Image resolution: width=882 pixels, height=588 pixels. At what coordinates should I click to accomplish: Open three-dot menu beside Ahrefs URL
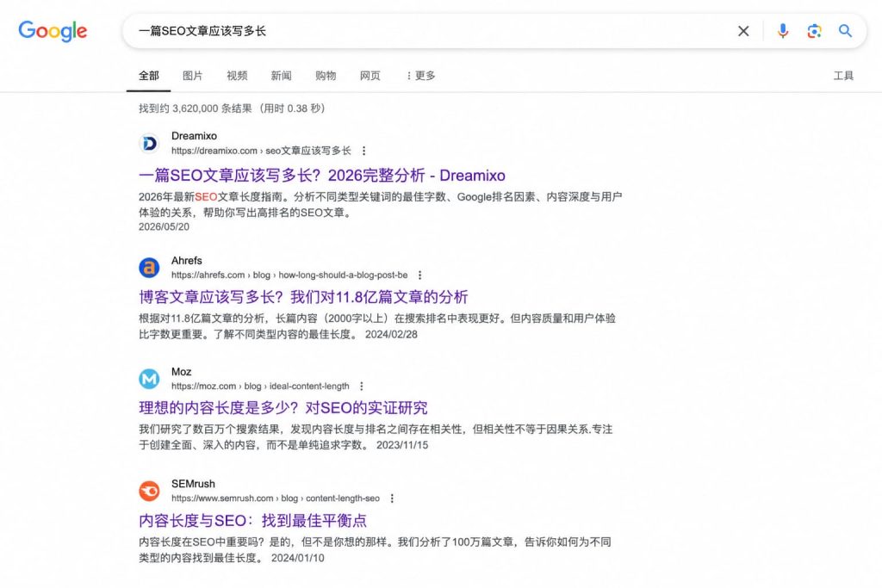pyautogui.click(x=419, y=275)
